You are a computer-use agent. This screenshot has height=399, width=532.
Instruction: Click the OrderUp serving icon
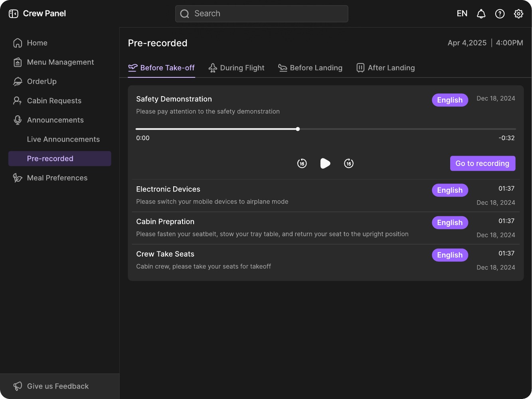(18, 81)
